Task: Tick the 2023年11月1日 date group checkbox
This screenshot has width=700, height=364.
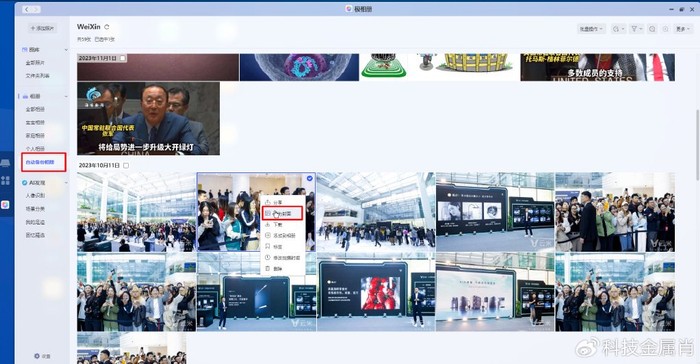Action: click(123, 58)
